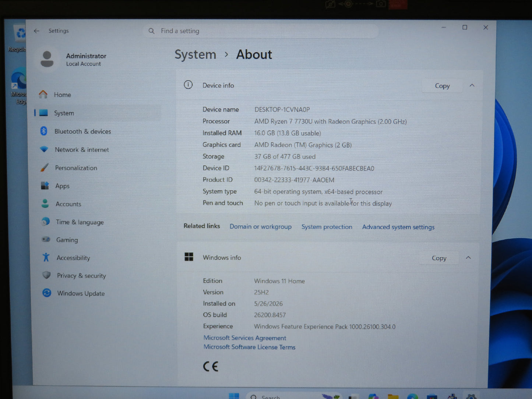Open Network & internet via its Wi-Fi icon

pos(44,149)
